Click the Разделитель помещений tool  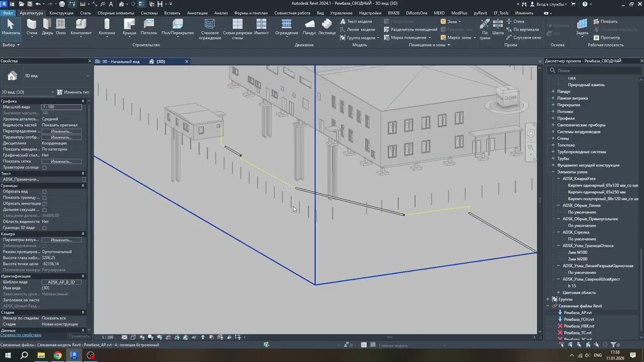[x=411, y=30]
